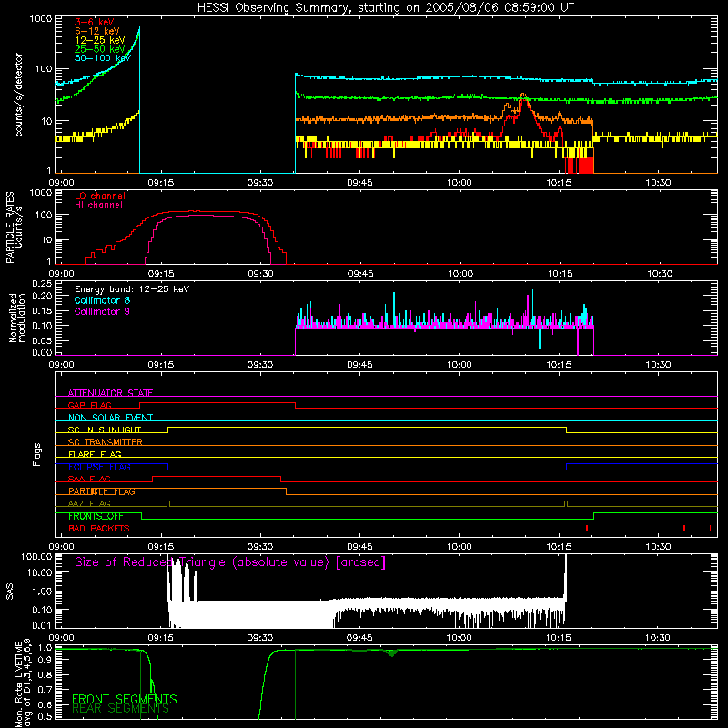Click the Flags axis label
Viewport: 728px width, 728px height.
(x=37, y=454)
